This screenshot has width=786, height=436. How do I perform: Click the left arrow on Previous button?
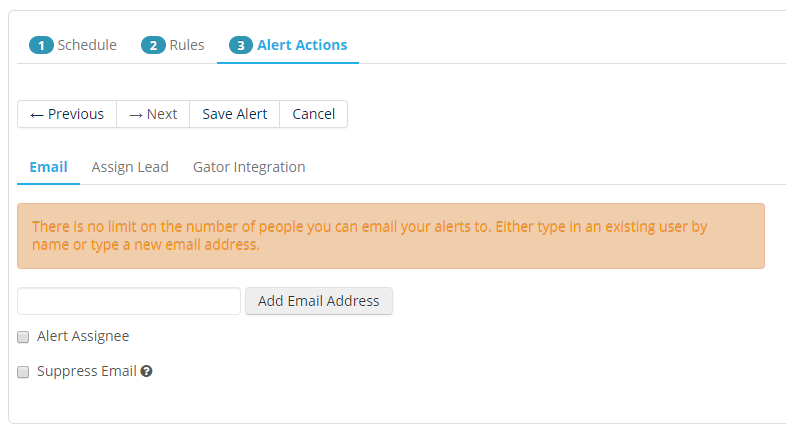[x=37, y=114]
